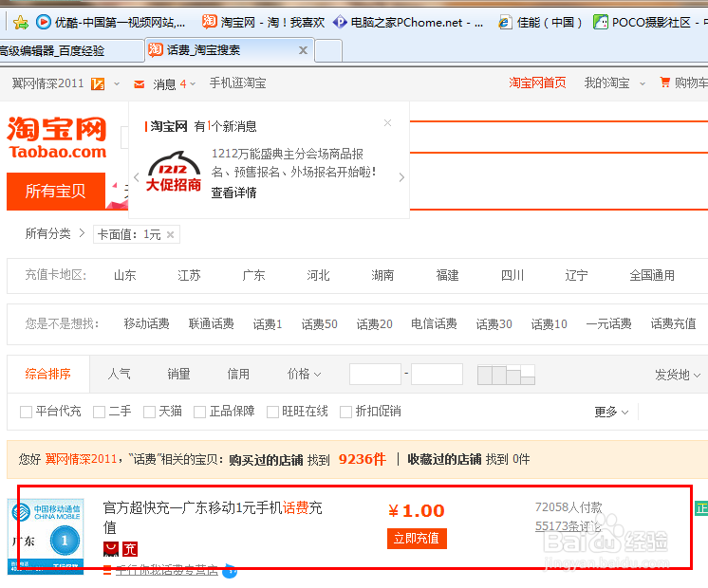
Task: Enable the 旺旺在线 checkbox
Action: point(272,412)
